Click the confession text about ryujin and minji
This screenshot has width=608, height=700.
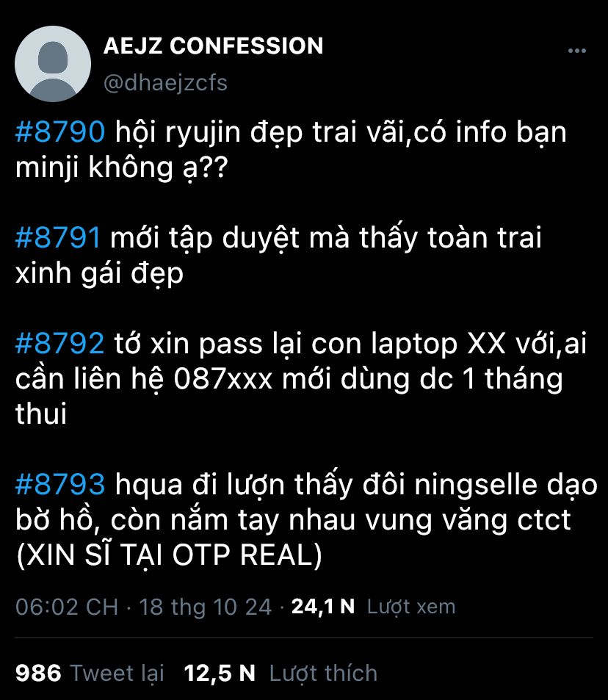click(291, 150)
